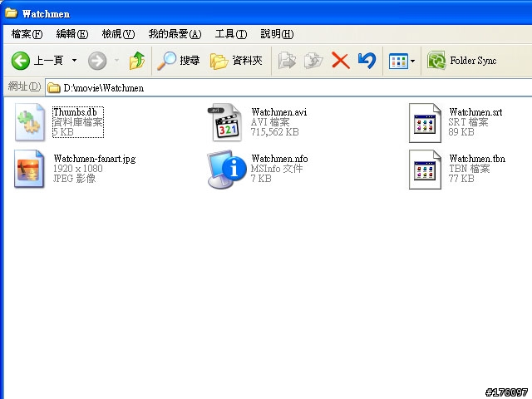Open the Search (搜尋) pane
This screenshot has height=399, width=532.
(x=178, y=61)
